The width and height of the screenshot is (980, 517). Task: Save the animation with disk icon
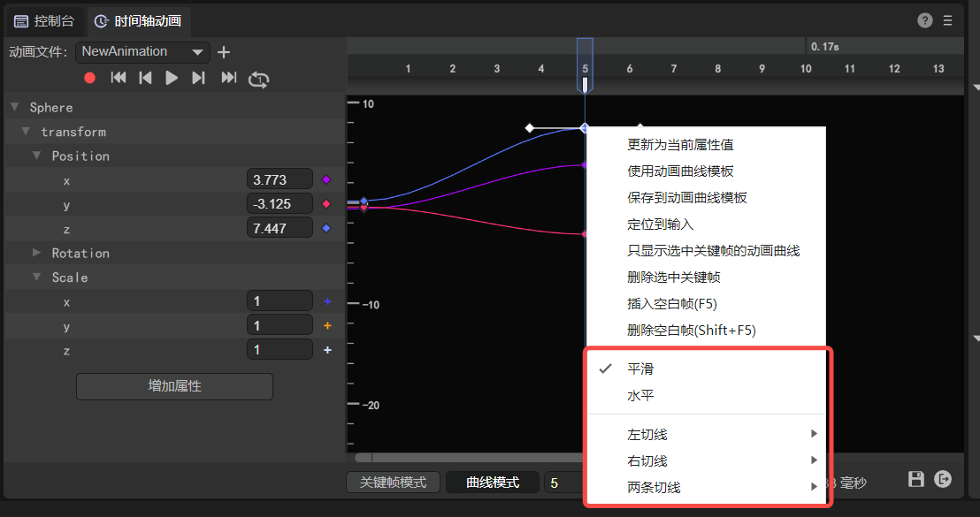[x=916, y=479]
